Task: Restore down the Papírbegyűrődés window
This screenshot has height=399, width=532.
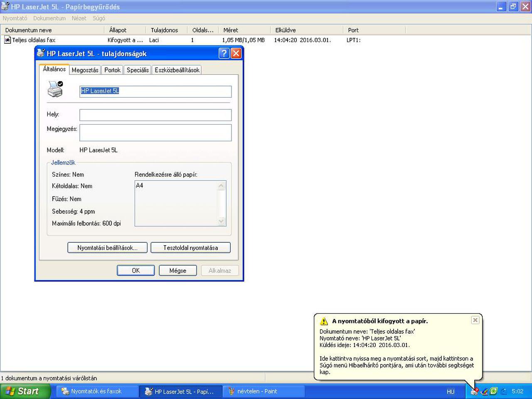Action: pyautogui.click(x=513, y=7)
